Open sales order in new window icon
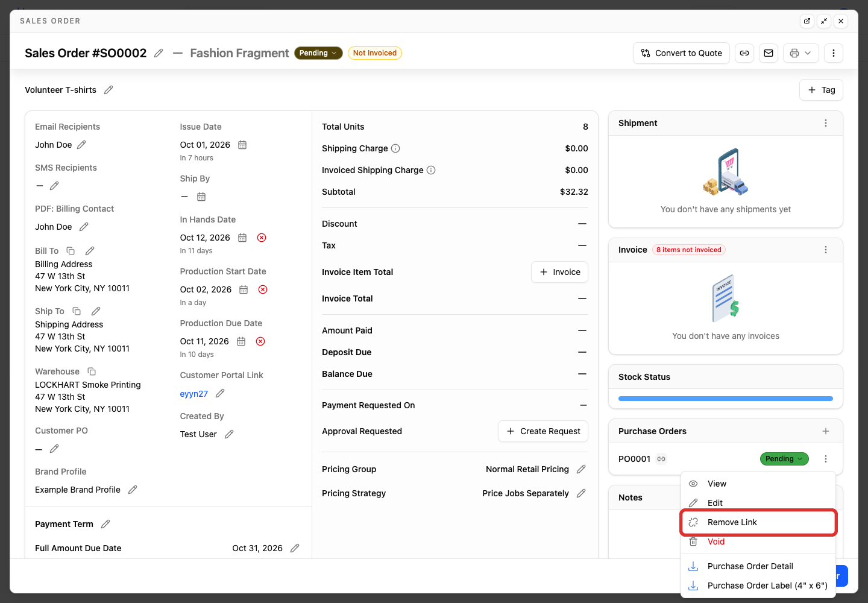868x603 pixels. (807, 21)
